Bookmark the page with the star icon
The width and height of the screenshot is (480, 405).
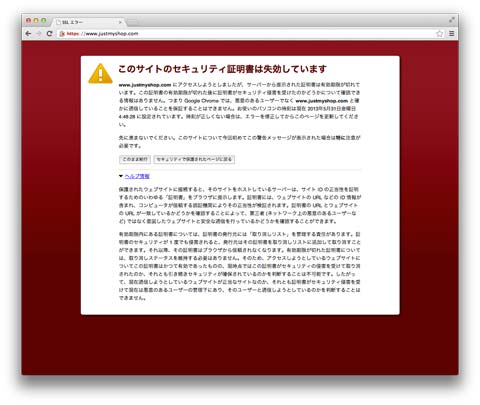[440, 34]
